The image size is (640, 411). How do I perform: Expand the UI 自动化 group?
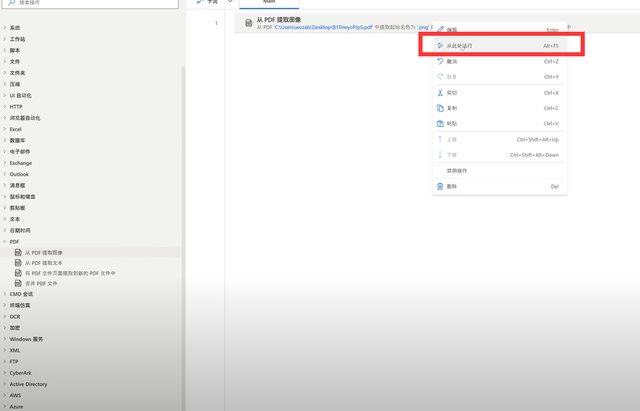(x=5, y=96)
